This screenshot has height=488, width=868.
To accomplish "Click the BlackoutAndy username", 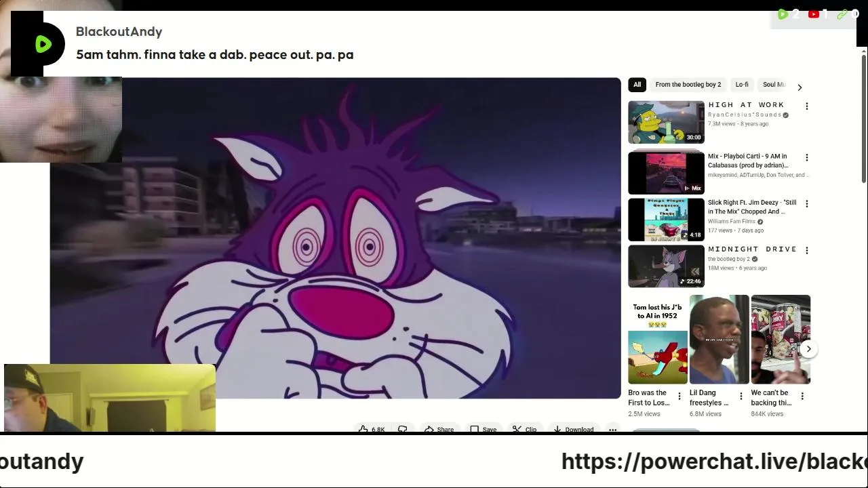I will click(119, 32).
